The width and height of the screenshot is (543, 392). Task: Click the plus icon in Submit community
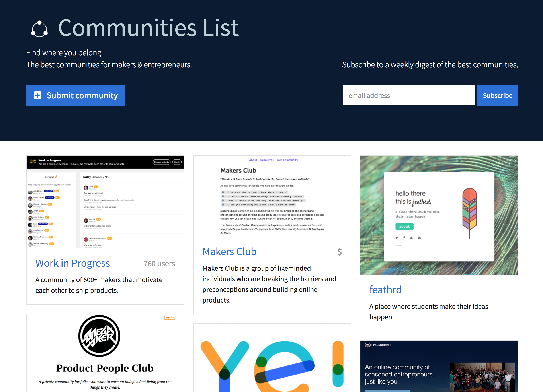(x=37, y=95)
